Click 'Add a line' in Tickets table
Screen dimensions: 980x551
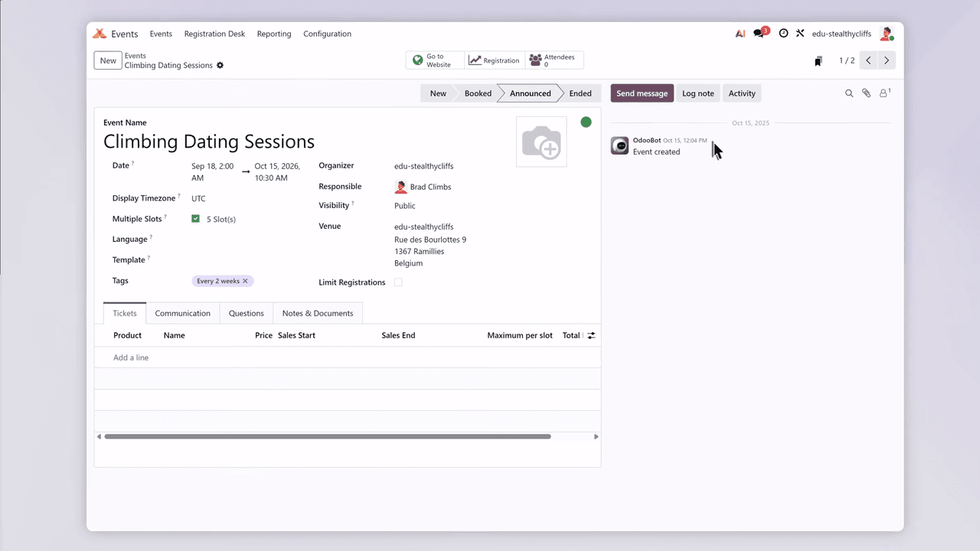coord(131,357)
